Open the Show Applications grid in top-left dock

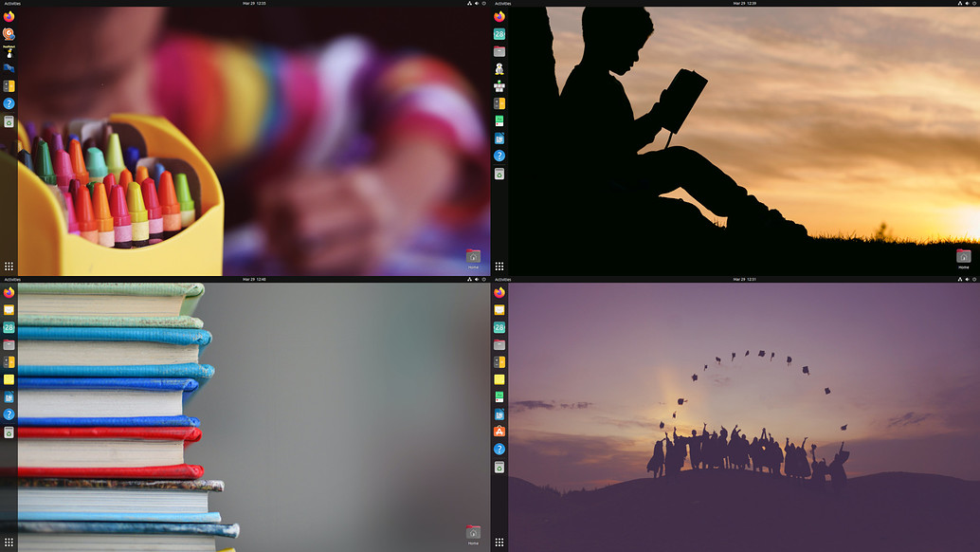(x=9, y=266)
